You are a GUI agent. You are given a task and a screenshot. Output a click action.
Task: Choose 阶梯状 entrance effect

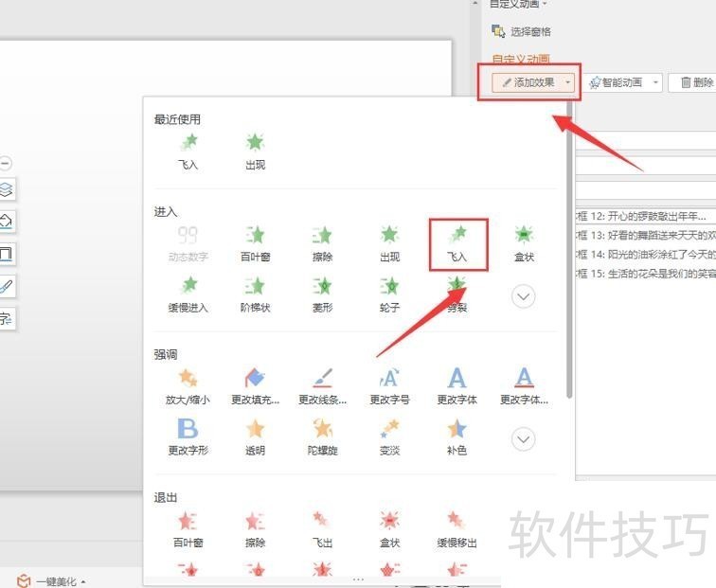[x=255, y=294]
